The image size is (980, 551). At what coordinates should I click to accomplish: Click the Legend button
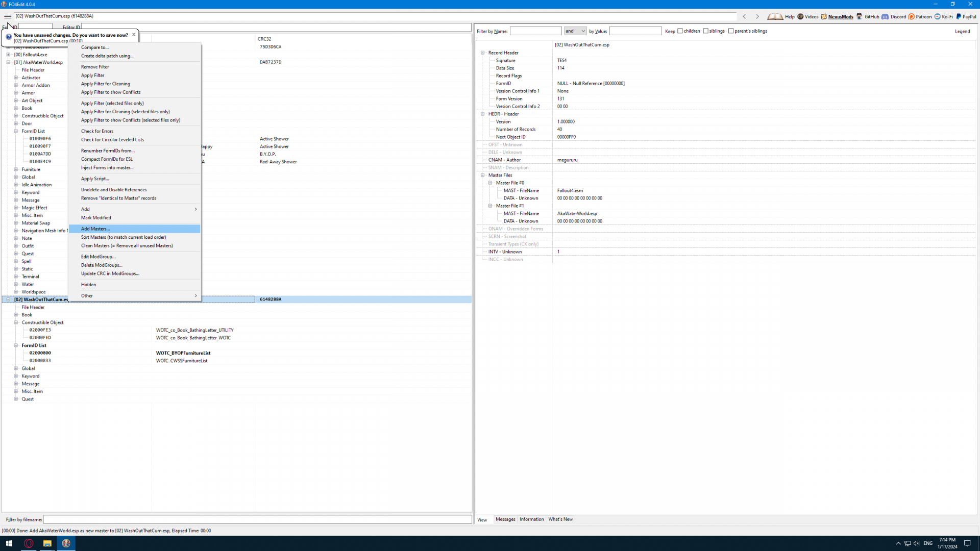(x=962, y=31)
